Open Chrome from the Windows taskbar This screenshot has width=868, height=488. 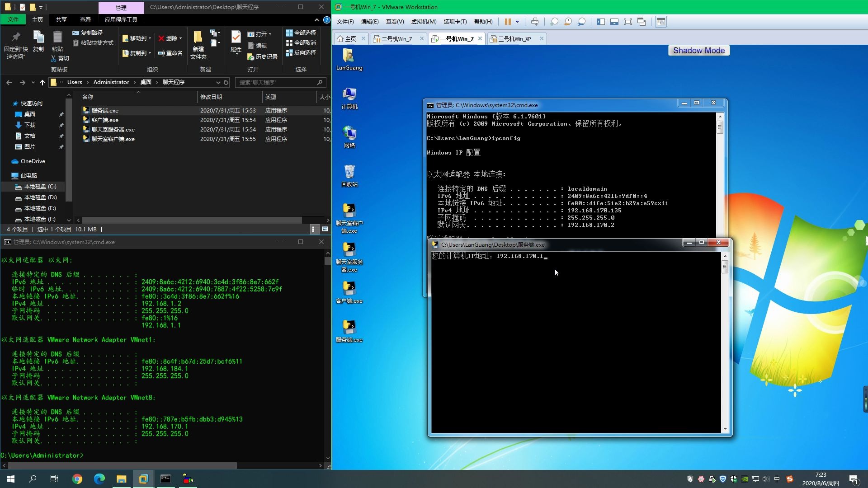coord(77,479)
